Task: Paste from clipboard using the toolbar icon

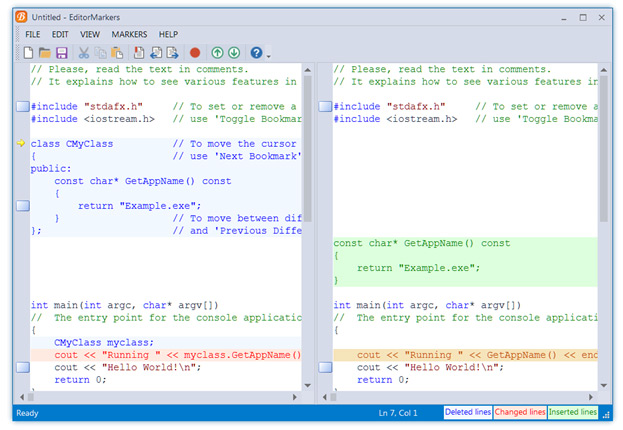Action: click(118, 52)
